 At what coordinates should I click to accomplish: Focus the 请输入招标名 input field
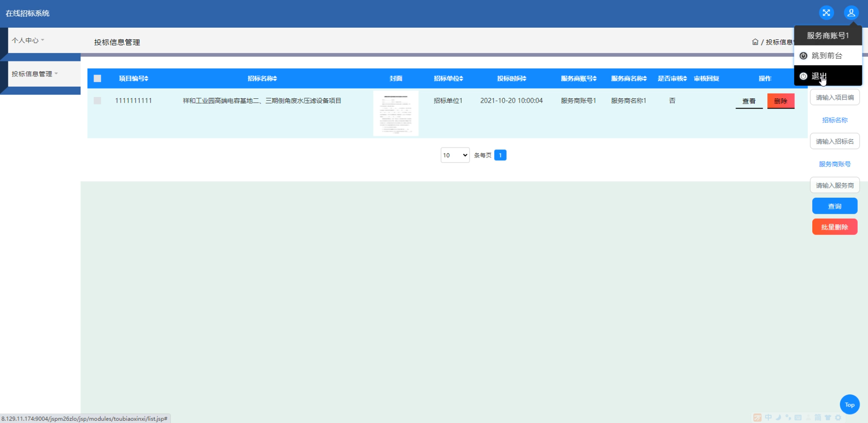(835, 141)
